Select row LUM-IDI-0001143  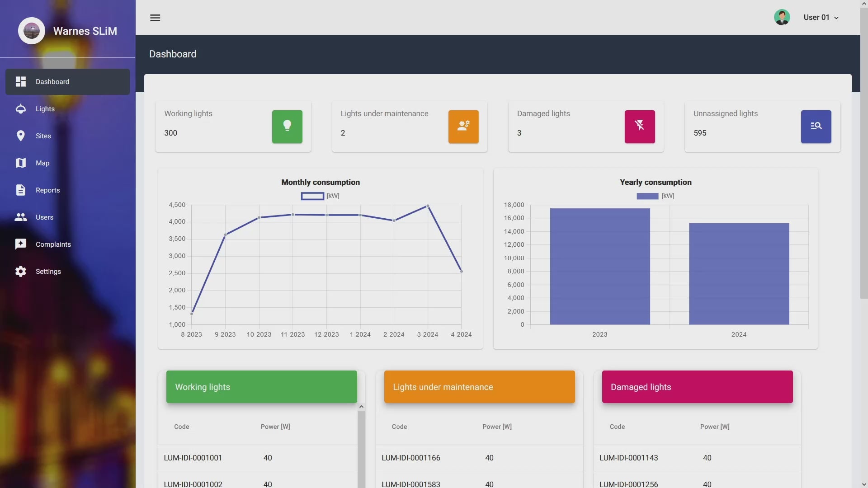[x=698, y=458]
